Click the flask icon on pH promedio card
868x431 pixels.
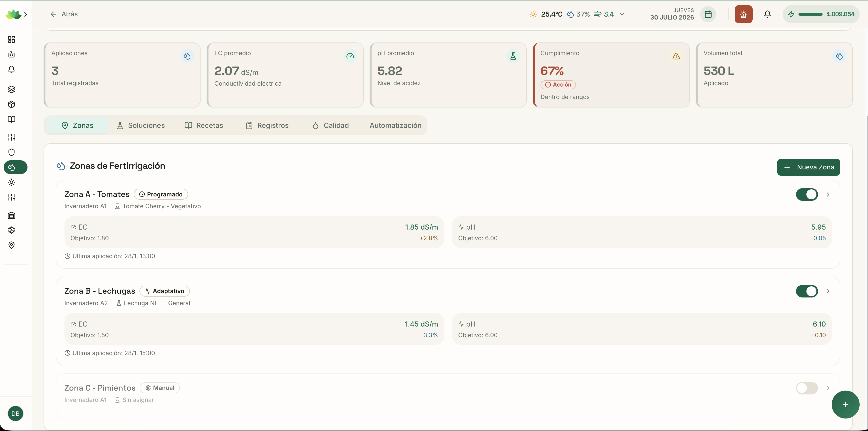[x=513, y=56]
